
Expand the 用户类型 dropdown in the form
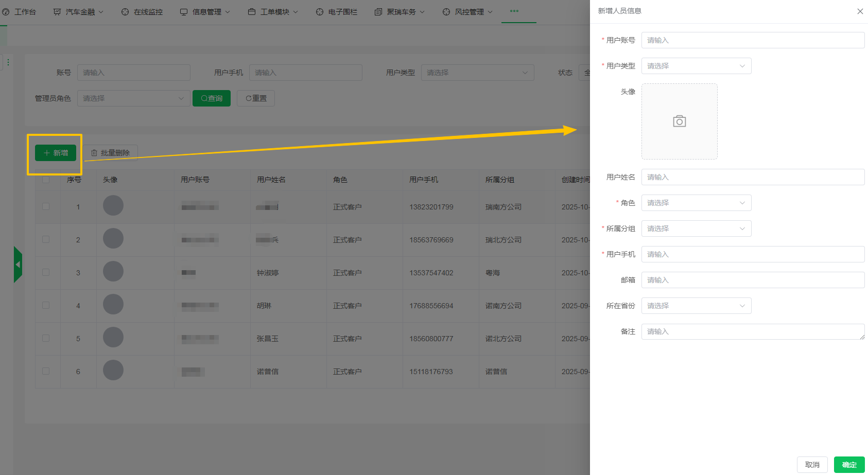(696, 66)
